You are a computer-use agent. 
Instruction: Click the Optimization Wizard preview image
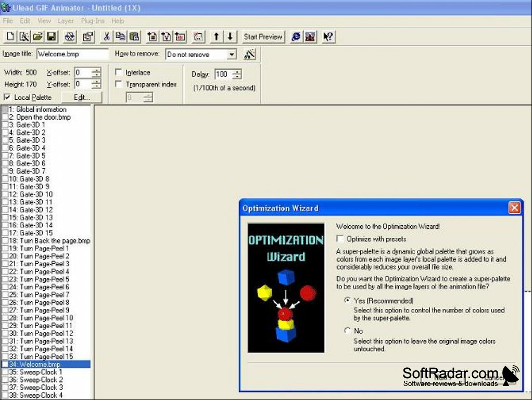[x=286, y=288]
